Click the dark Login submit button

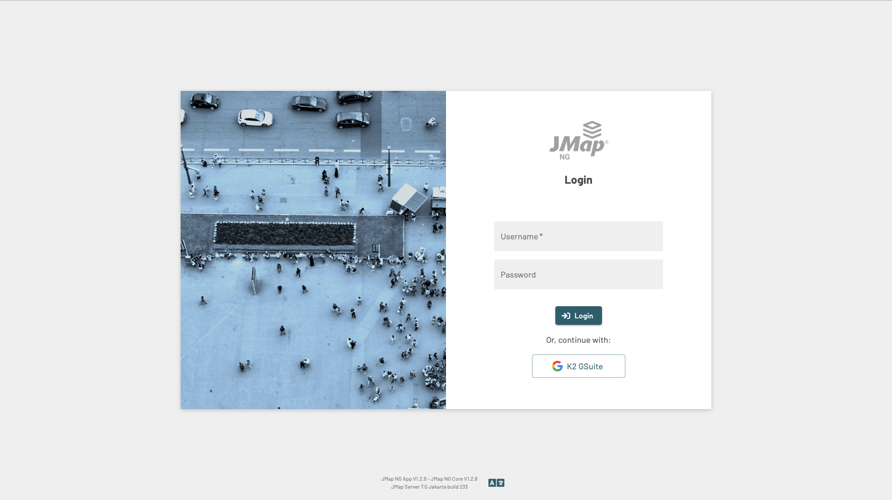click(x=578, y=316)
